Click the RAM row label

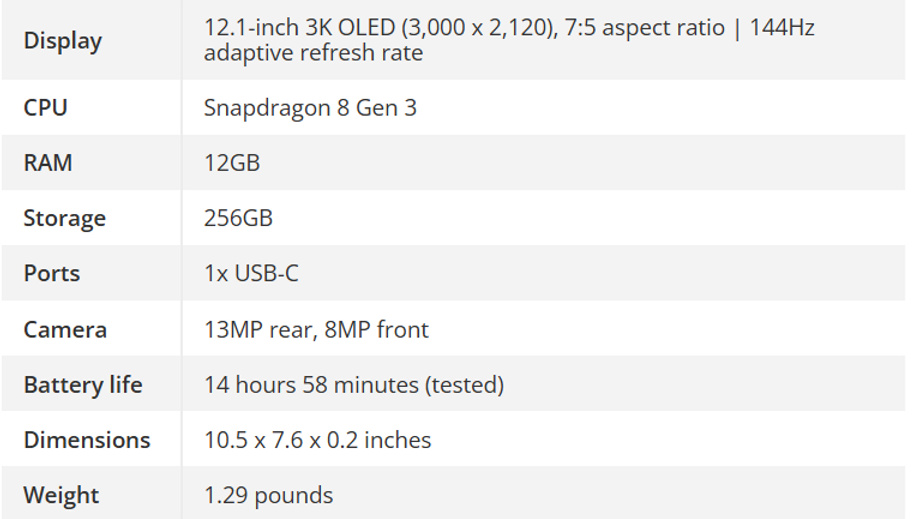[48, 163]
